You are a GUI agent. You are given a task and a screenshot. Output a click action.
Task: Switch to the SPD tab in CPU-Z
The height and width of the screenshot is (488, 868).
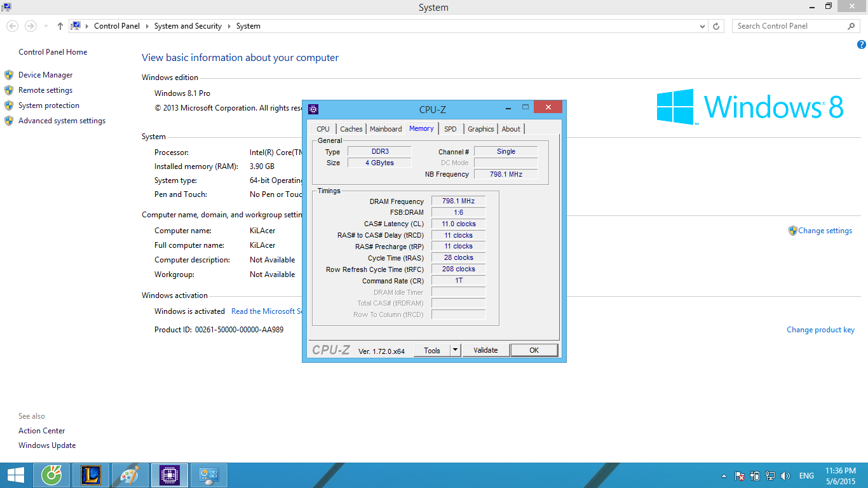tap(451, 129)
